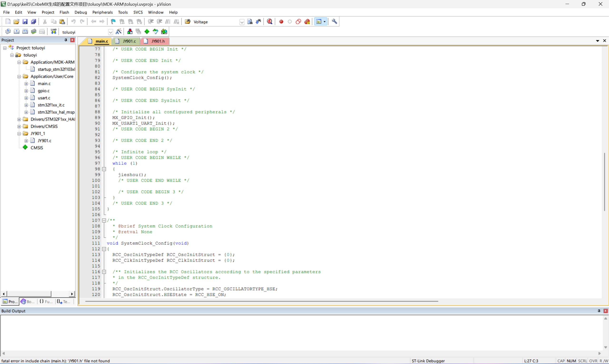Open the Configuration wrench icon
The image size is (609, 364).
tap(334, 22)
